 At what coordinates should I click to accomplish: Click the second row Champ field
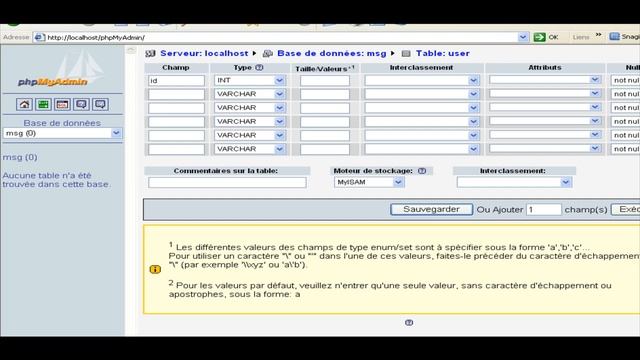[x=176, y=94]
